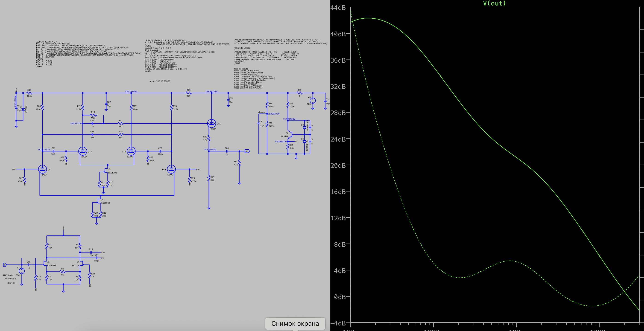The width and height of the screenshot is (644, 331).
Task: Click the Снимок экрана tooltip button
Action: pyautogui.click(x=295, y=323)
